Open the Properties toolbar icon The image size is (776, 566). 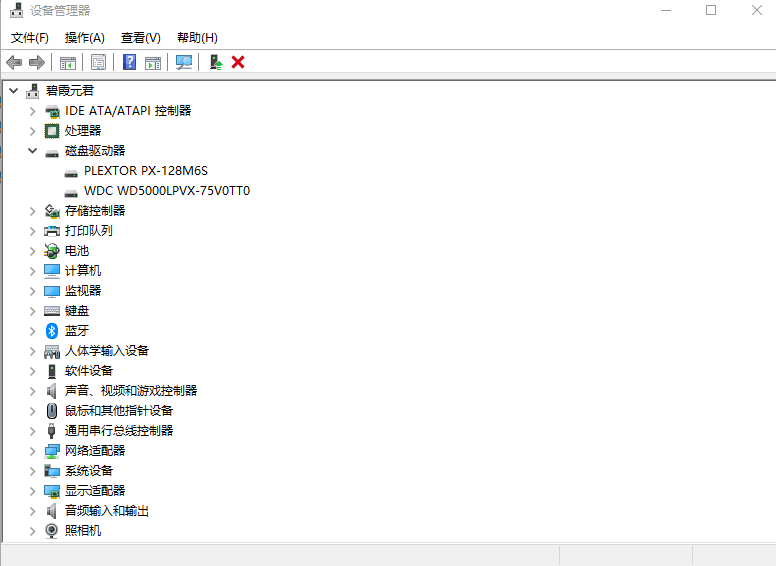[x=98, y=62]
